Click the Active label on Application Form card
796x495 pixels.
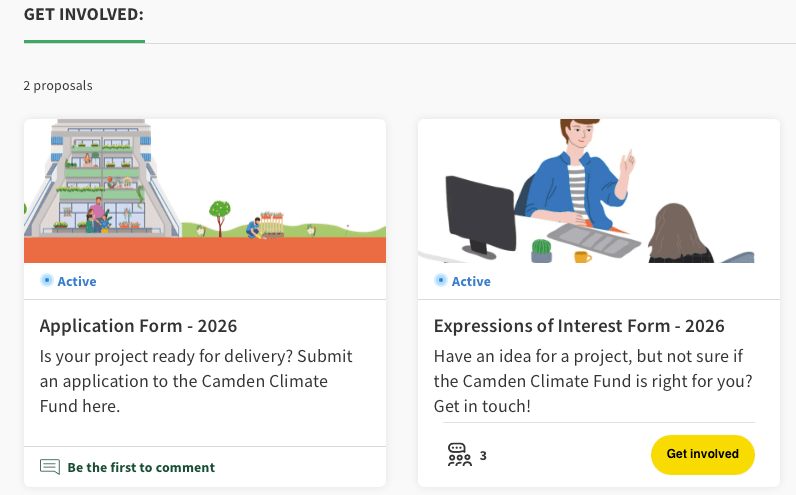77,281
